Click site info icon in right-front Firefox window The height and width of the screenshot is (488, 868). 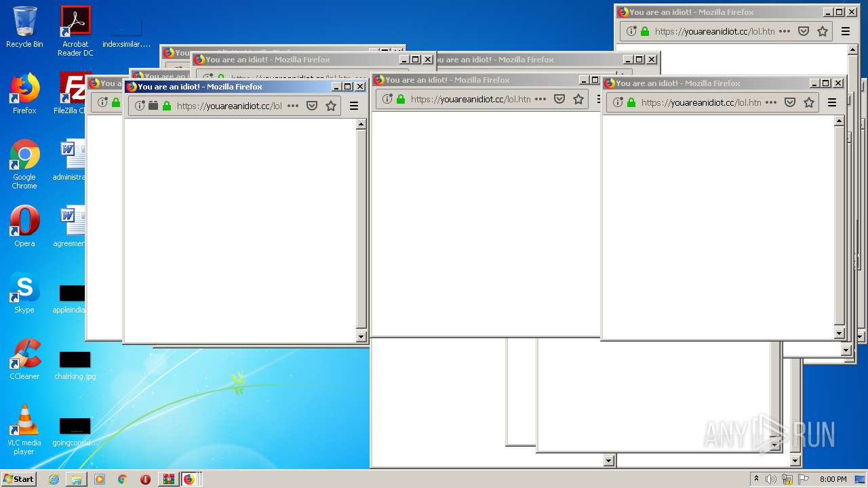tap(618, 102)
